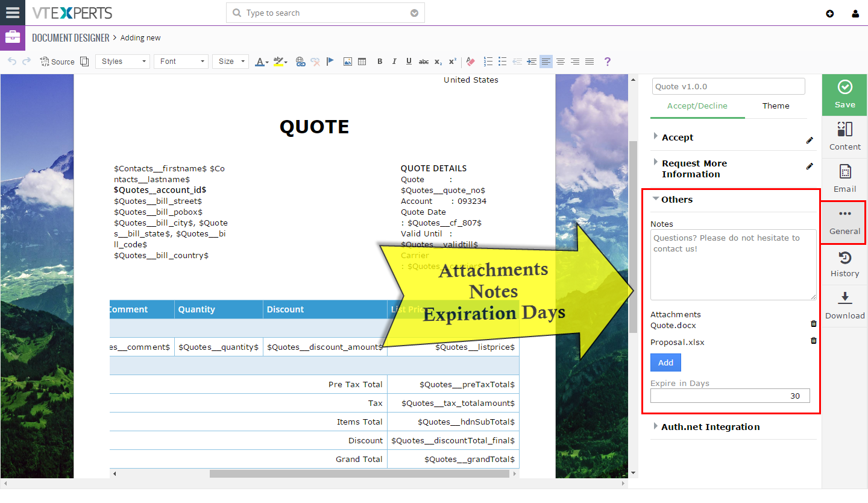The height and width of the screenshot is (503, 868).
Task: Insert an anchor with the flag icon
Action: point(330,62)
